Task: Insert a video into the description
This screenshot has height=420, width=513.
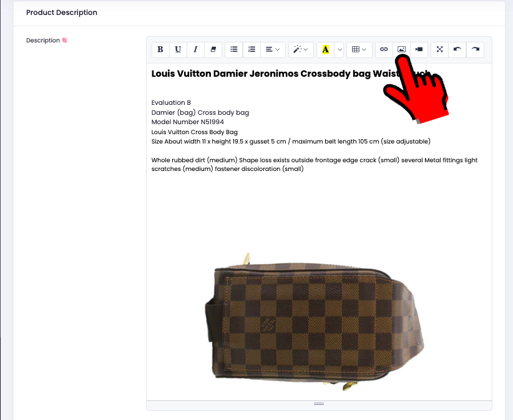Action: pyautogui.click(x=419, y=49)
